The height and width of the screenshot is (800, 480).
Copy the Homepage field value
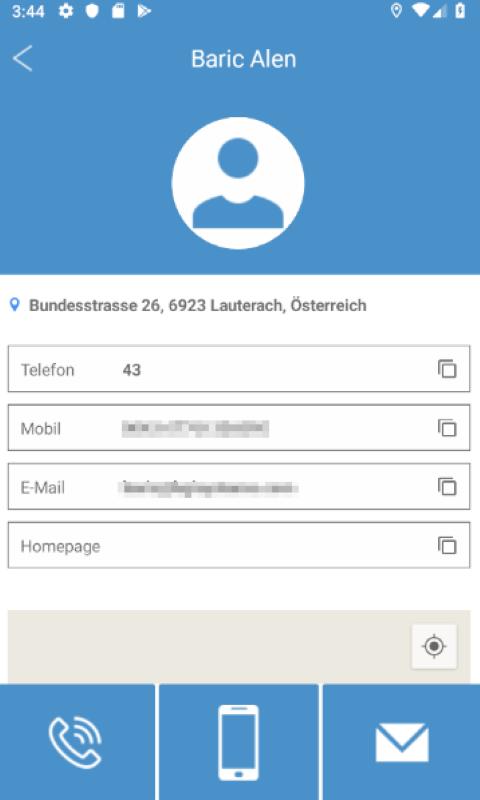point(447,545)
